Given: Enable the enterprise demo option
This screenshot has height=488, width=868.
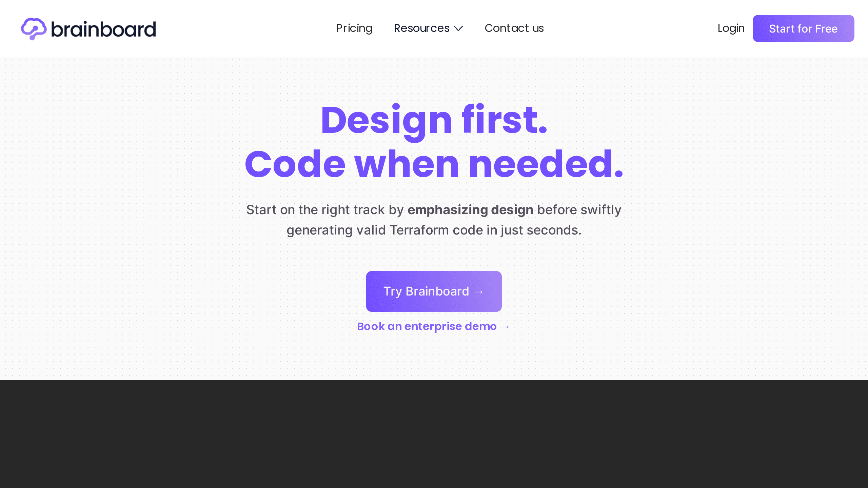Looking at the screenshot, I should 434,327.
